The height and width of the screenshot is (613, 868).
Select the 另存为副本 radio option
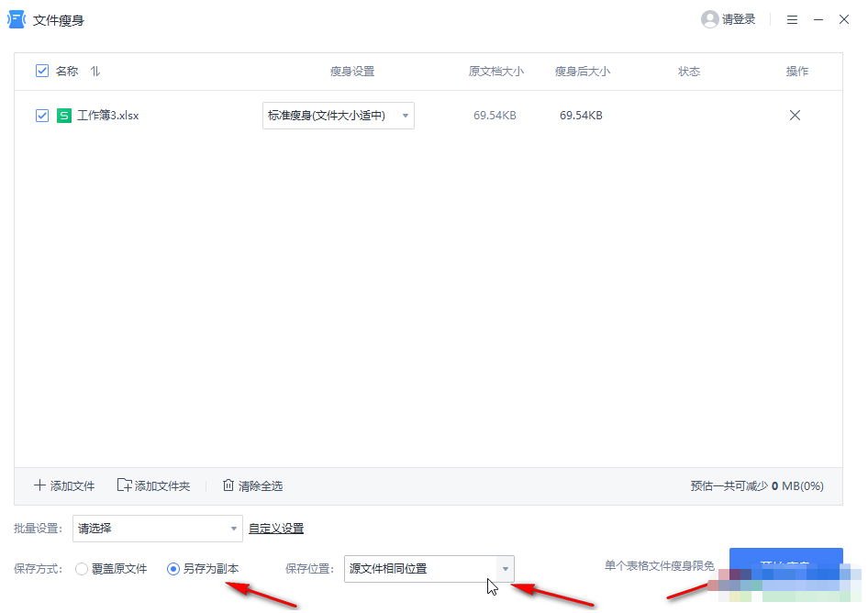click(x=173, y=569)
